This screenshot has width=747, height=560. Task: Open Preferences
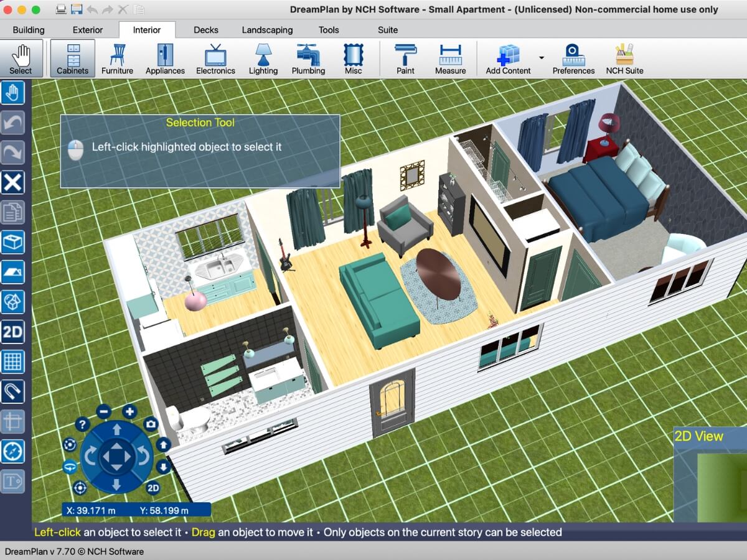573,59
